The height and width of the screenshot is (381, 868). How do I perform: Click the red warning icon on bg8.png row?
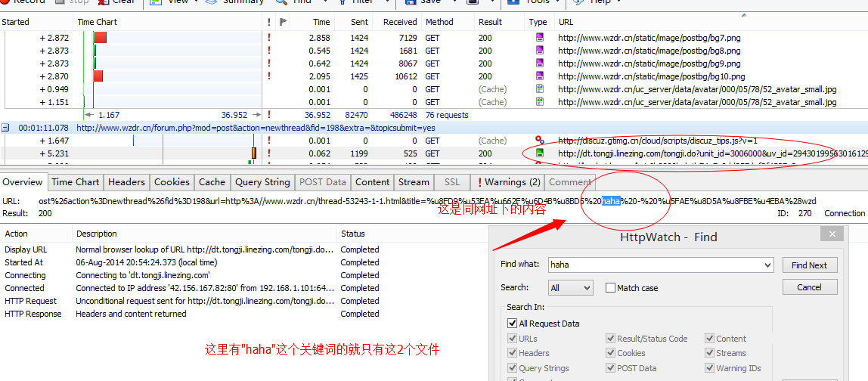tap(269, 51)
